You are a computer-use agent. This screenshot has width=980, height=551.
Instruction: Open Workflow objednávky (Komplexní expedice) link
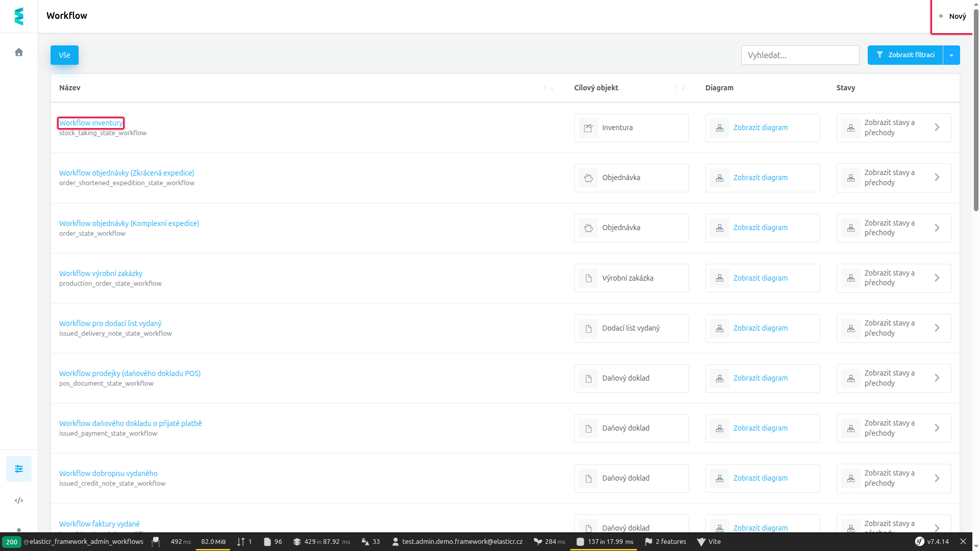pyautogui.click(x=129, y=223)
